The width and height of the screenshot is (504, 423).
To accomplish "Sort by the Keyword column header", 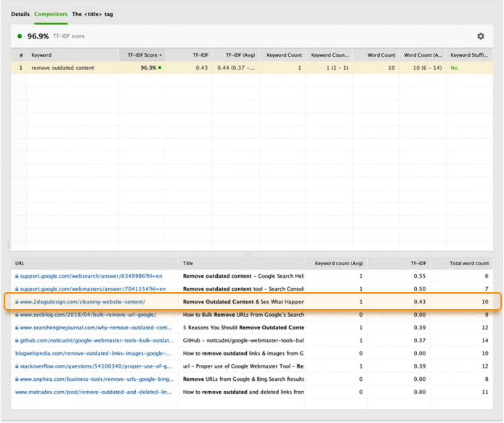I will pyautogui.click(x=41, y=55).
